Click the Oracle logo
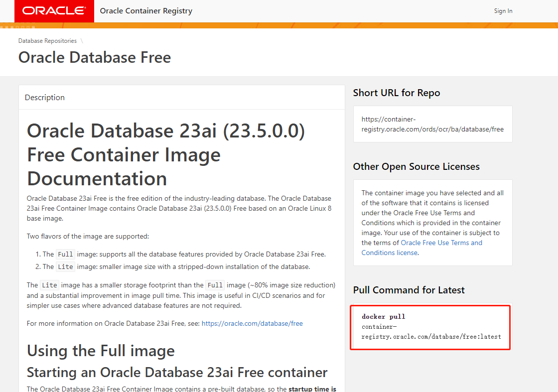The image size is (558, 392). coord(54,11)
